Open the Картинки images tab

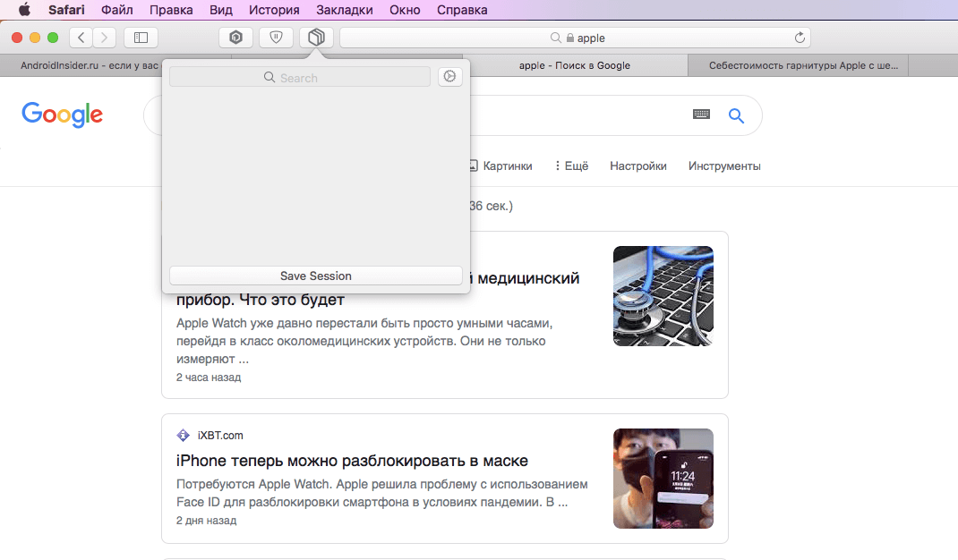(500, 165)
